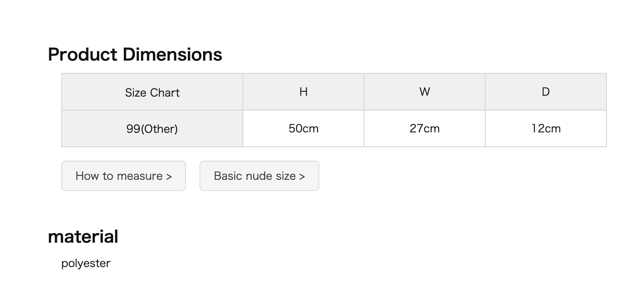Click the polyester material text

pos(86,263)
